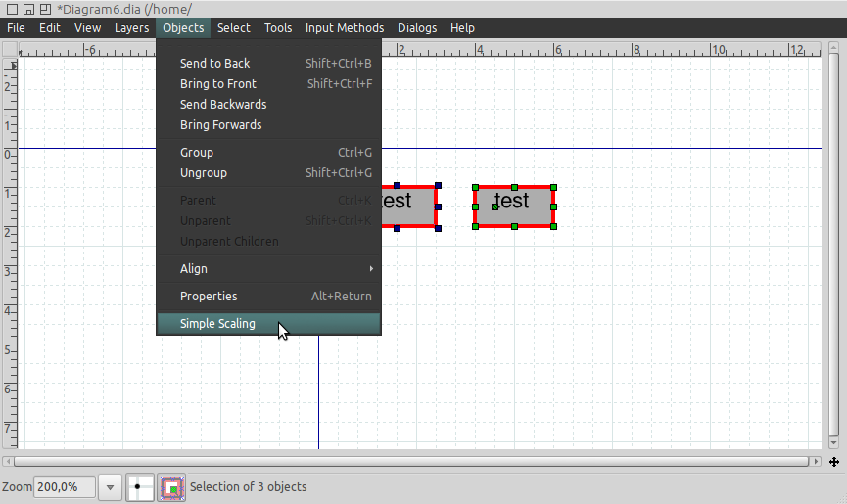Choose Send Backwards
This screenshot has width=847, height=504.
(269, 104)
